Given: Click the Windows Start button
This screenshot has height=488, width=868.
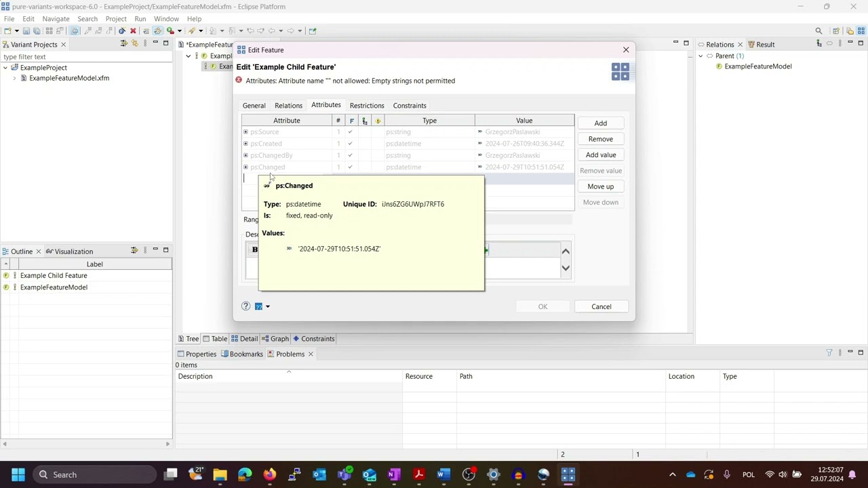Looking at the screenshot, I should (x=18, y=474).
